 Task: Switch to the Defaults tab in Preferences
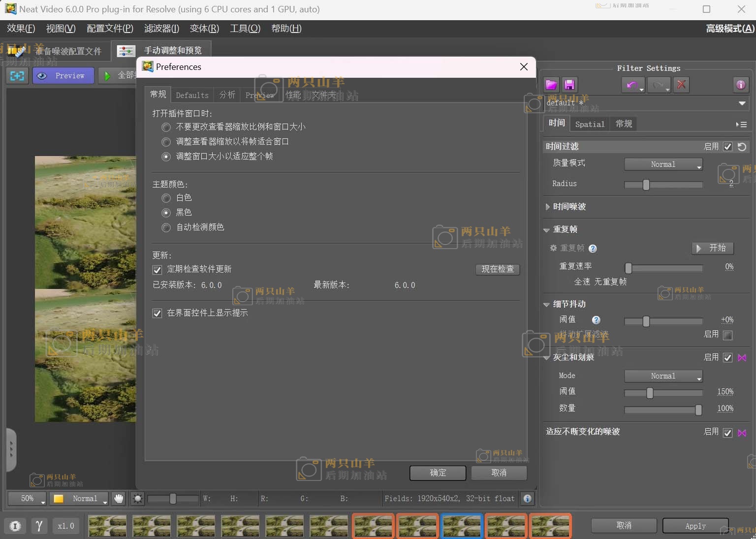(192, 95)
